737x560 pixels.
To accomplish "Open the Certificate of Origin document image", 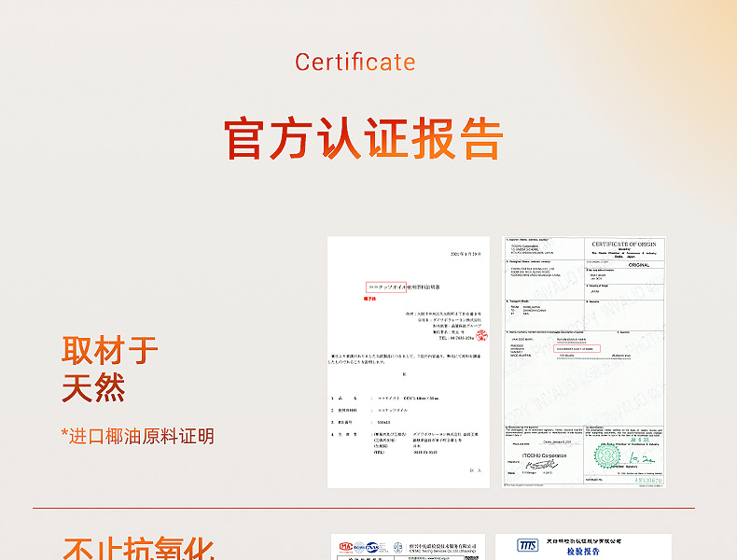I will click(584, 362).
